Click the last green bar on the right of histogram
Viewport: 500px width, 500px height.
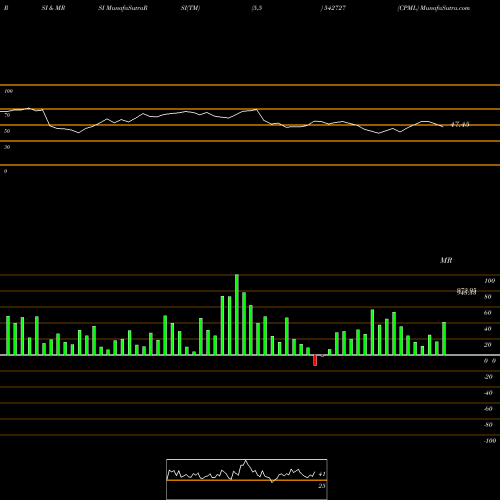[444, 339]
